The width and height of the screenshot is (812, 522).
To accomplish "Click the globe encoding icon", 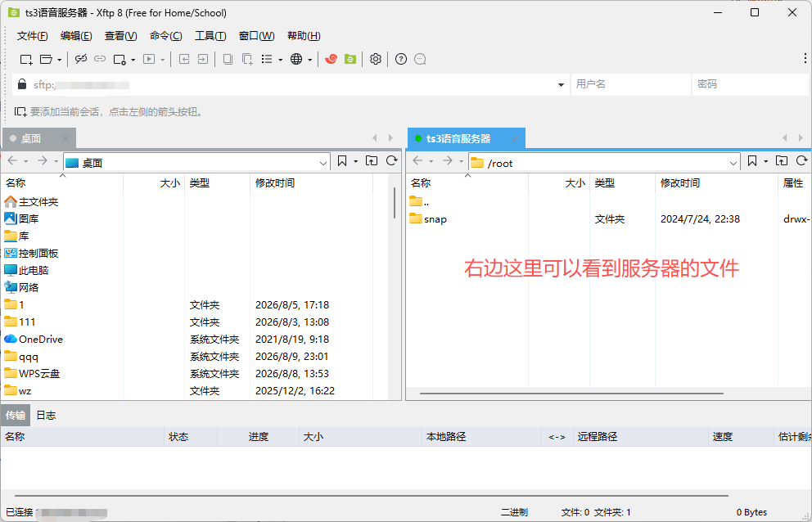I will click(296, 59).
